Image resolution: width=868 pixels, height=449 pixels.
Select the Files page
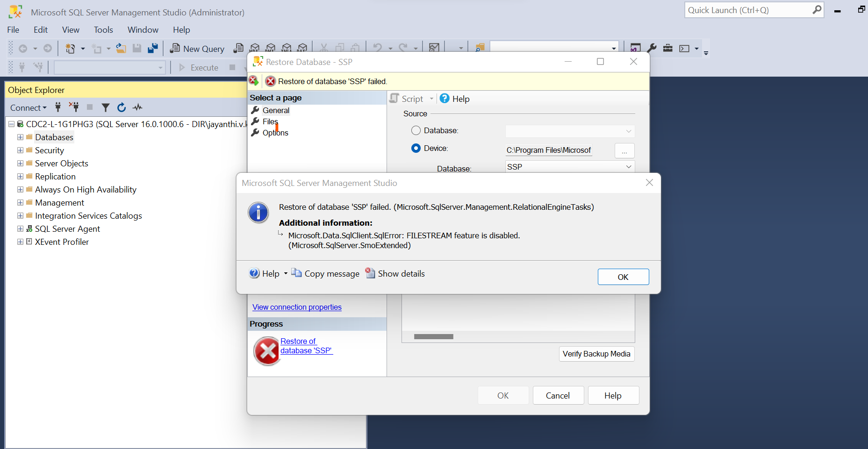pos(270,121)
